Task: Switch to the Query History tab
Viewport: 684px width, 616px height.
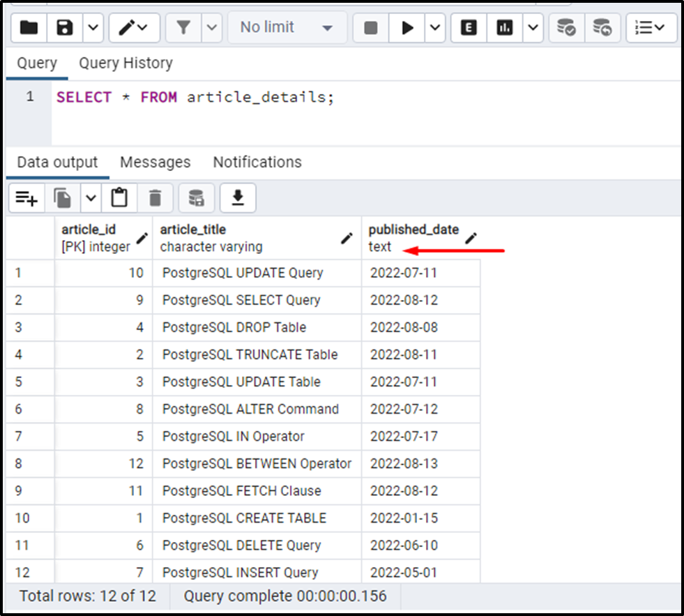Action: point(126,63)
